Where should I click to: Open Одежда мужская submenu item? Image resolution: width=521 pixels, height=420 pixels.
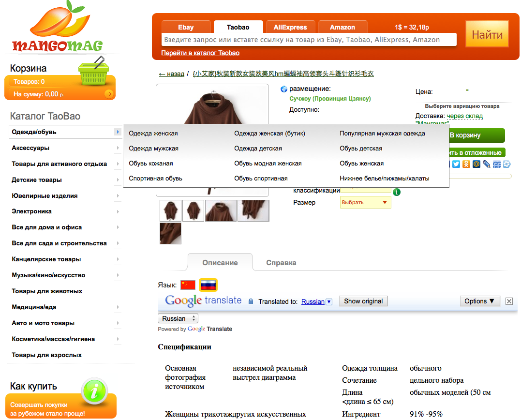coord(153,148)
